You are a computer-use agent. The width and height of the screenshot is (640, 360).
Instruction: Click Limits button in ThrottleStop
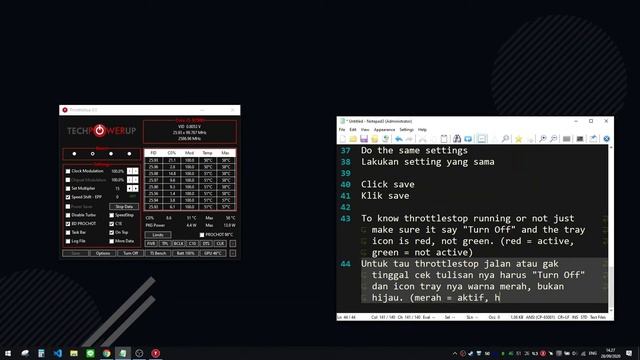tap(158, 235)
